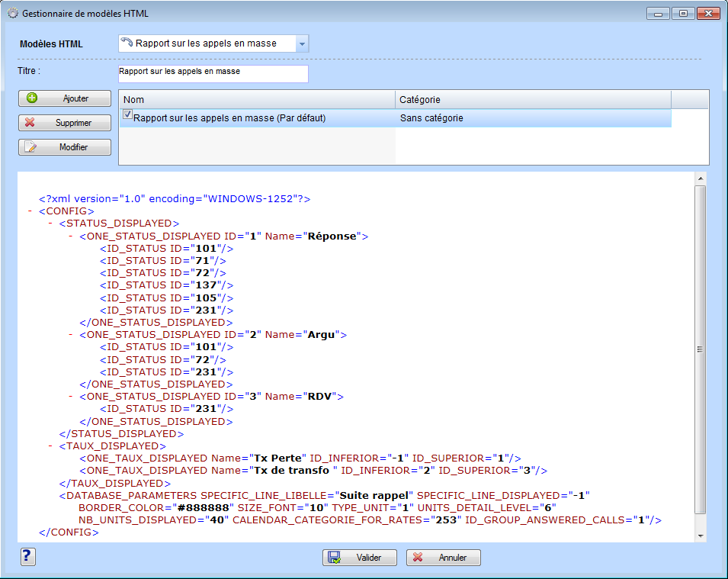The width and height of the screenshot is (728, 579).
Task: Click the green plus Ajouter button
Action: [x=65, y=98]
